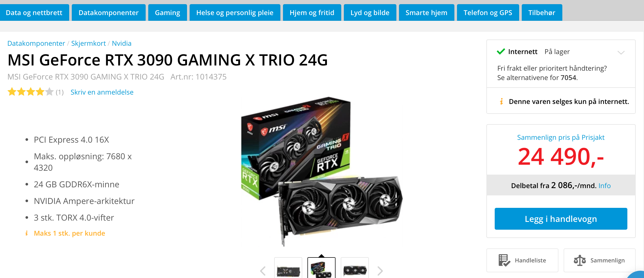Click the Sammenlign scales icon
Screen dimensions: 644x278
click(580, 260)
